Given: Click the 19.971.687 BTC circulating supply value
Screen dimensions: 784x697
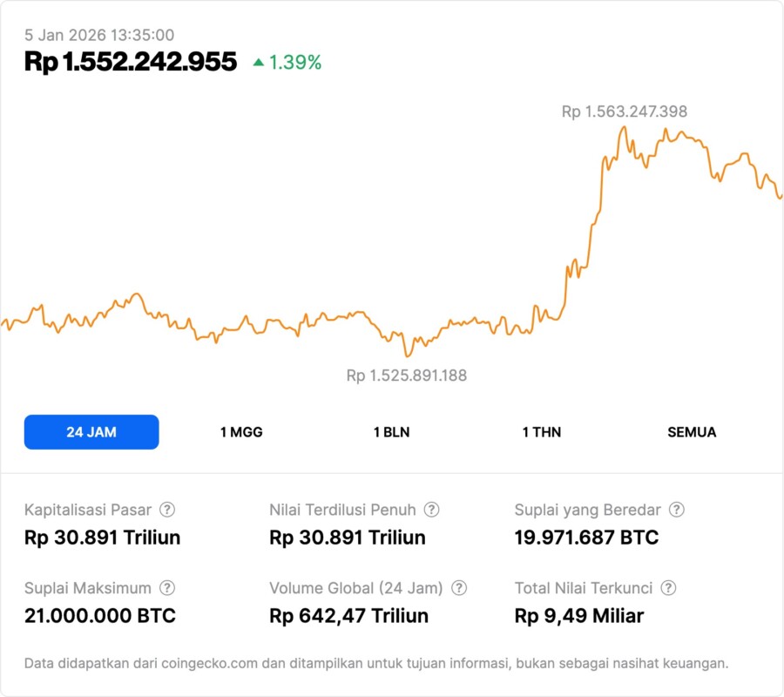Looking at the screenshot, I should pyautogui.click(x=586, y=538).
